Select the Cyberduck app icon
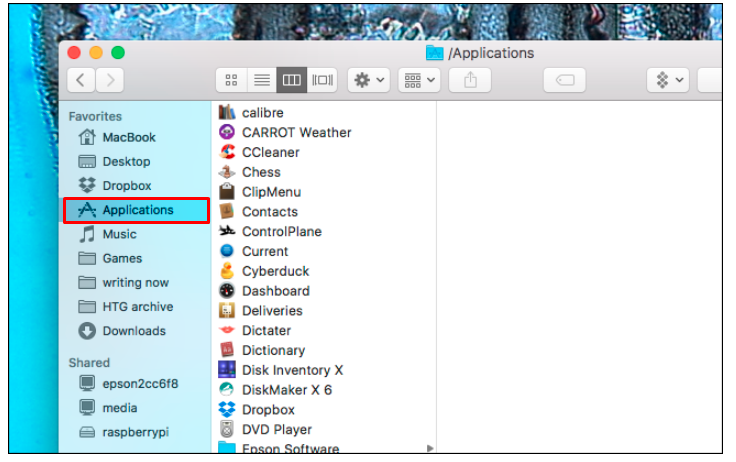Viewport: 736px width, 462px height. 227,271
